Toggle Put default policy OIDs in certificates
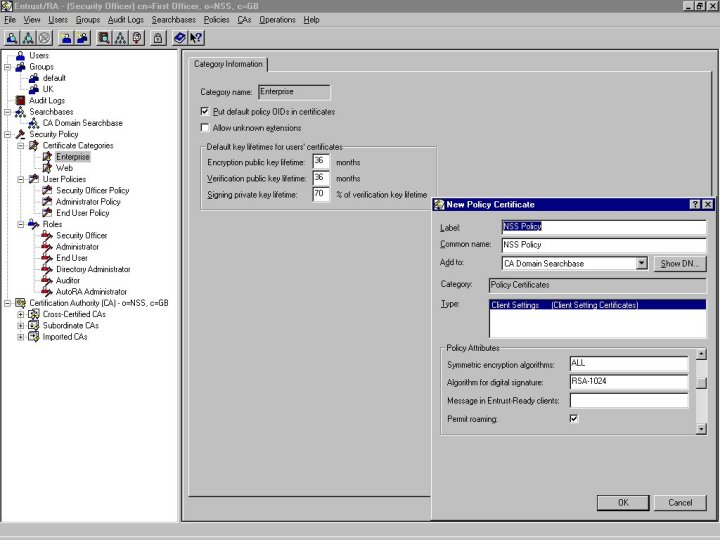This screenshot has width=720, height=540. 205,112
